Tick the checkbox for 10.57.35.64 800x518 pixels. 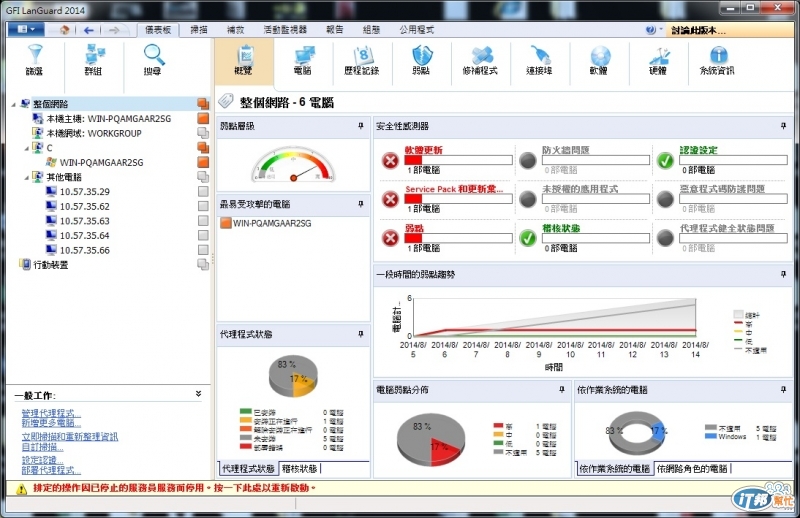pyautogui.click(x=203, y=235)
